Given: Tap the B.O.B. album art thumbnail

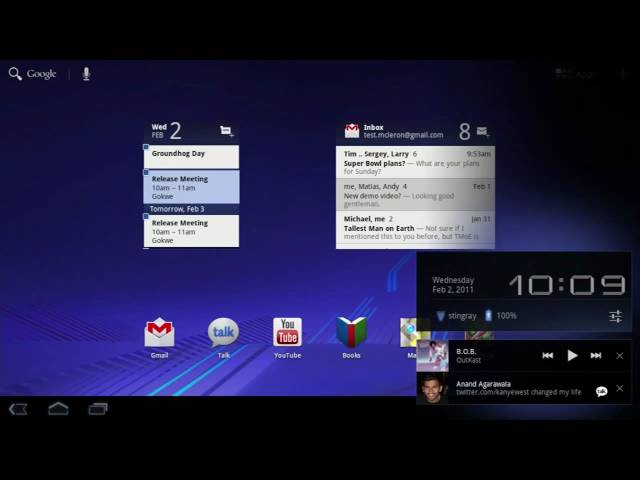Looking at the screenshot, I should tap(432, 356).
